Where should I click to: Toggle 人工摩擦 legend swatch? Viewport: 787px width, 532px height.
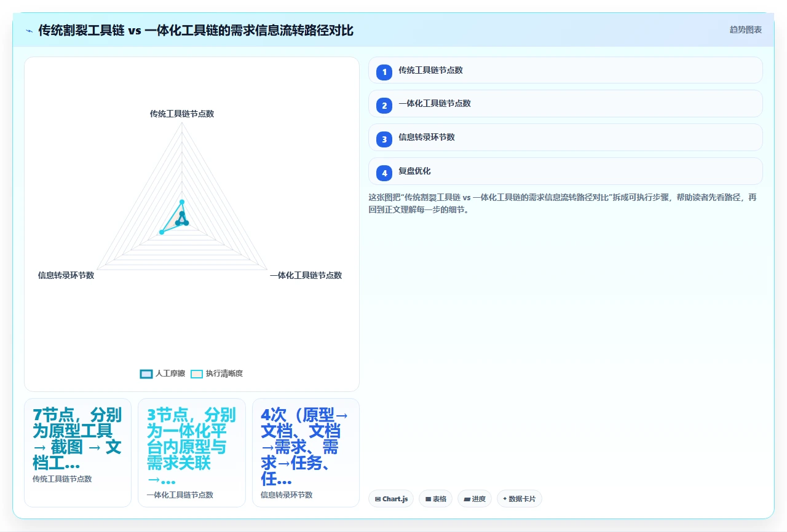pos(146,374)
